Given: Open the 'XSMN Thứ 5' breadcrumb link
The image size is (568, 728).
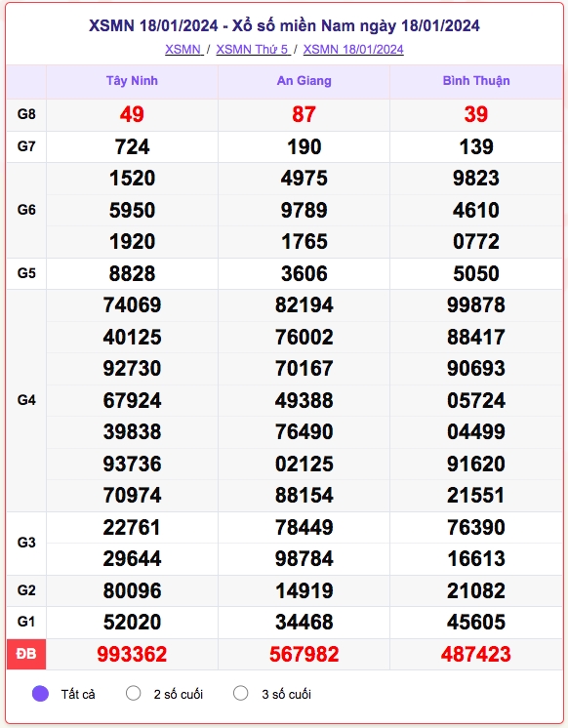Looking at the screenshot, I should pos(253,49).
